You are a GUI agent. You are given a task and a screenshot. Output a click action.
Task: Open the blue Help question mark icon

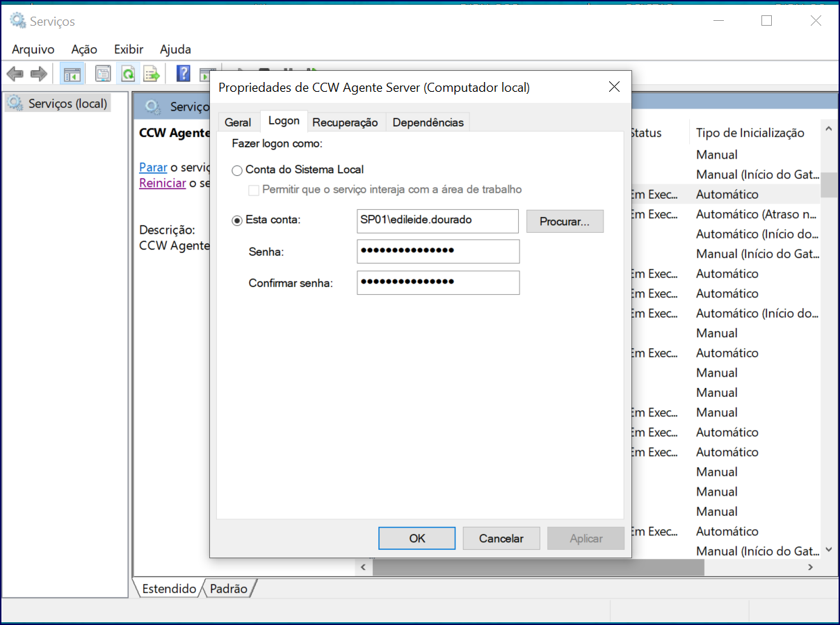point(184,74)
